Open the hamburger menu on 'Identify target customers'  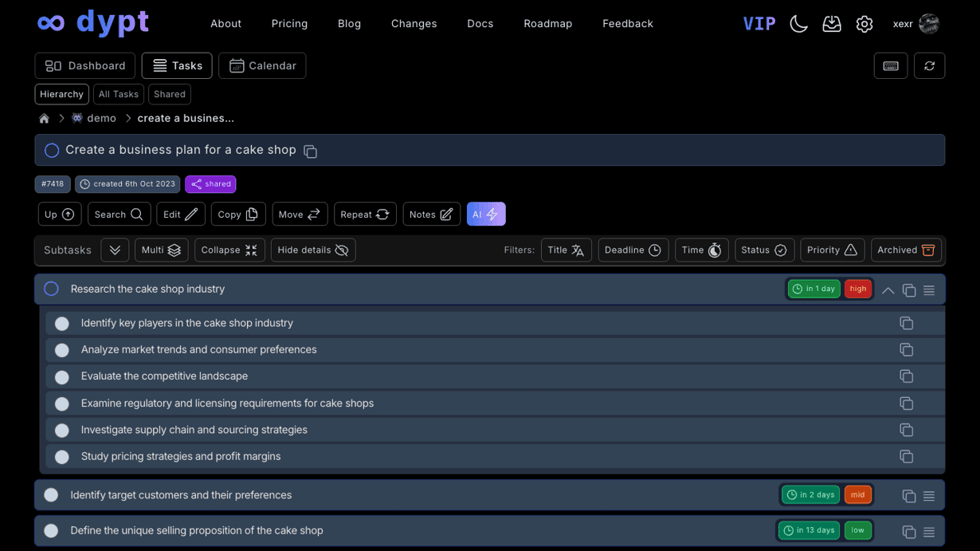point(928,495)
